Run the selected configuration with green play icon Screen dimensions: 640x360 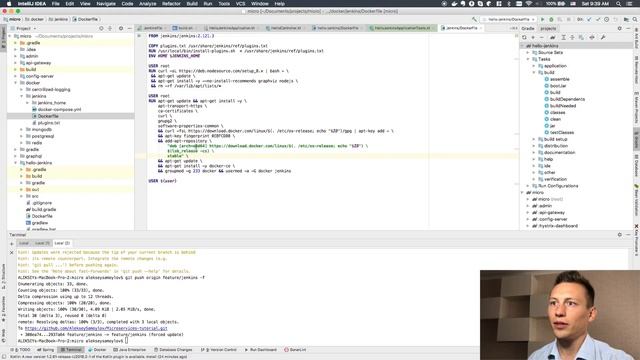click(x=542, y=19)
